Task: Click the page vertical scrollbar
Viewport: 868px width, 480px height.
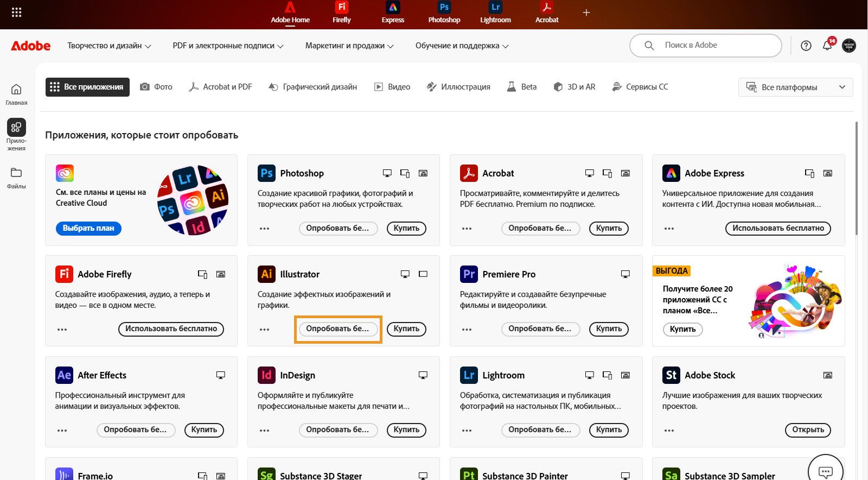Action: click(857, 178)
